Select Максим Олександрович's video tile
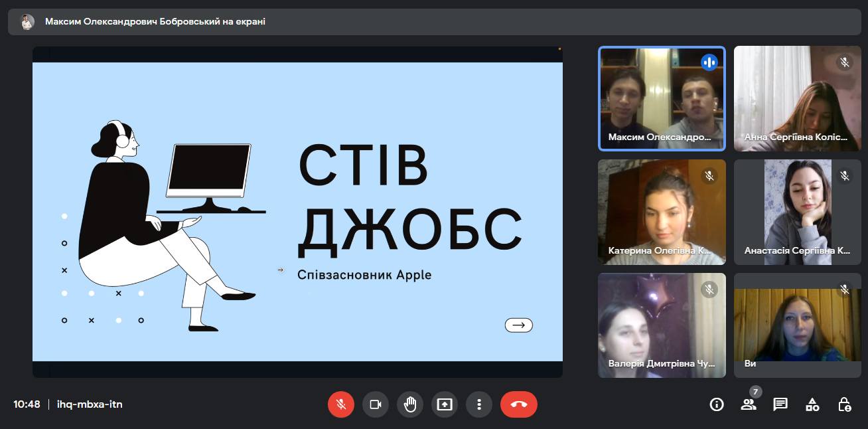The height and width of the screenshot is (429, 868). [662, 98]
